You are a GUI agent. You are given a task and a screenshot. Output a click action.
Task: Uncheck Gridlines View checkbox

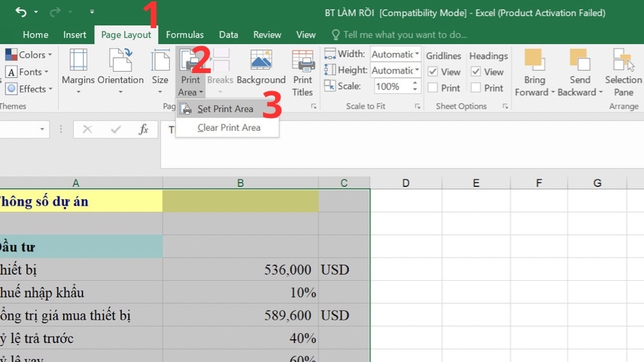pos(433,72)
